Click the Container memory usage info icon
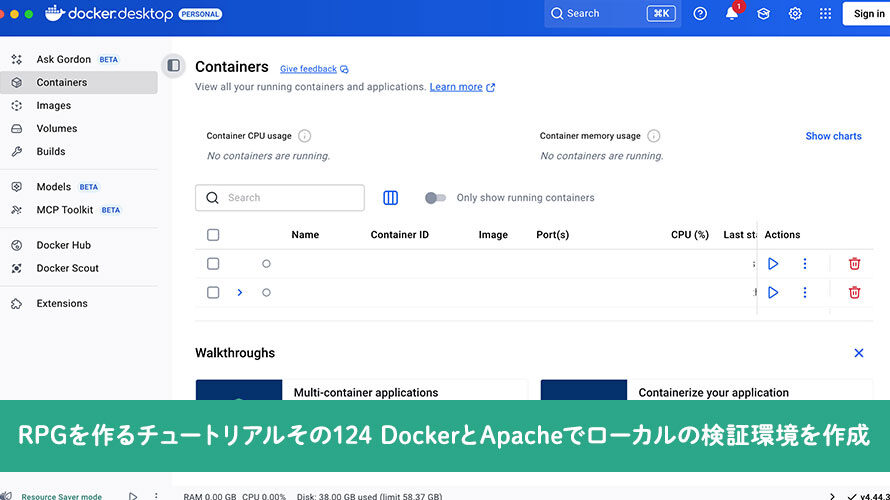890x500 pixels. tap(654, 136)
